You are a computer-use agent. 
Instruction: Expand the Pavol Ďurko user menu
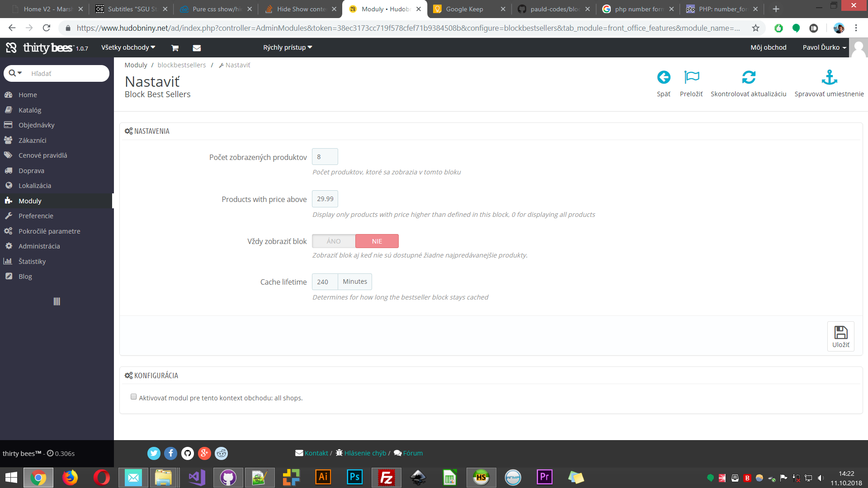tap(824, 47)
